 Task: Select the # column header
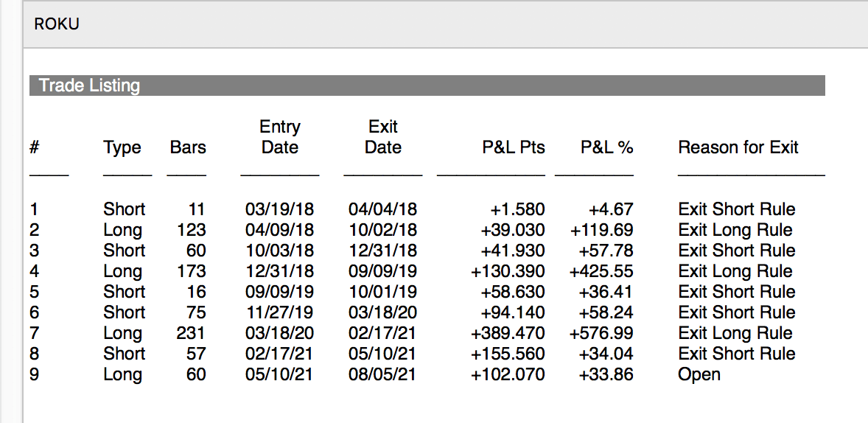[35, 147]
